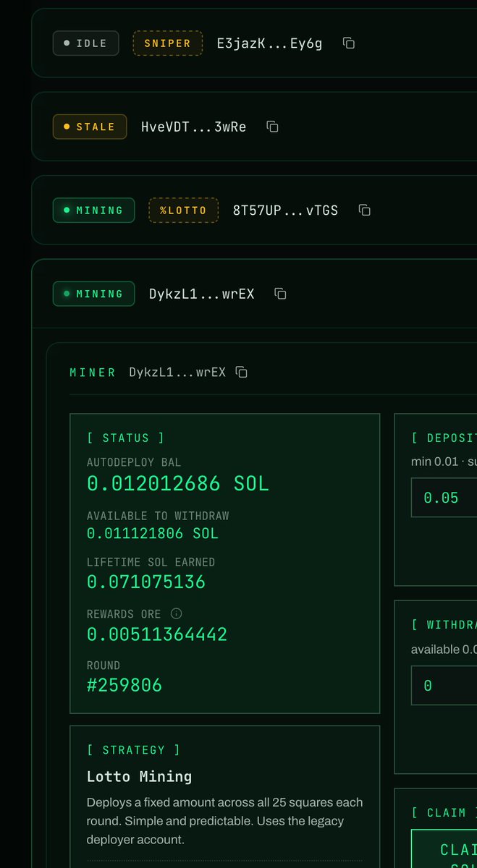Click the AUTODEPLOY BAL label
The width and height of the screenshot is (477, 868).
pos(134,462)
